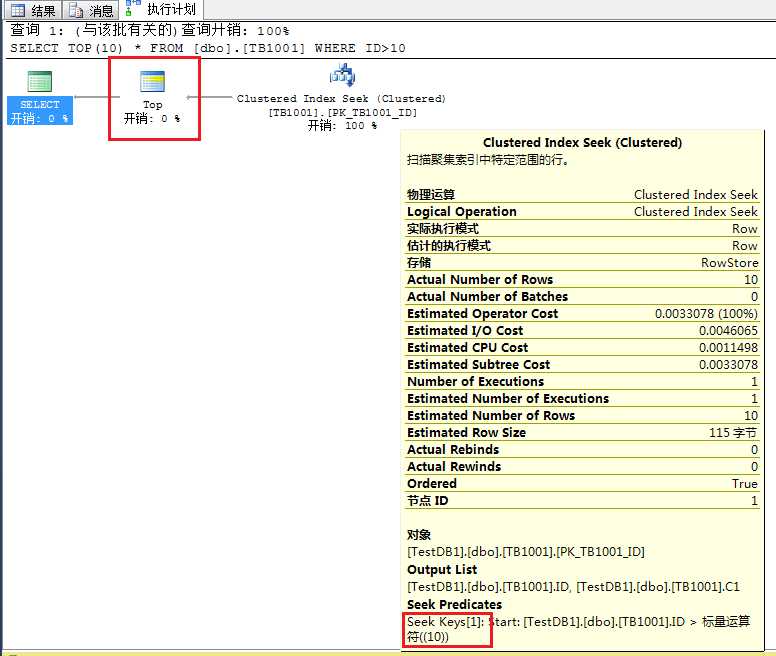776x656 pixels.
Task: Click the Estimated Number of Executions row
Action: coord(582,398)
